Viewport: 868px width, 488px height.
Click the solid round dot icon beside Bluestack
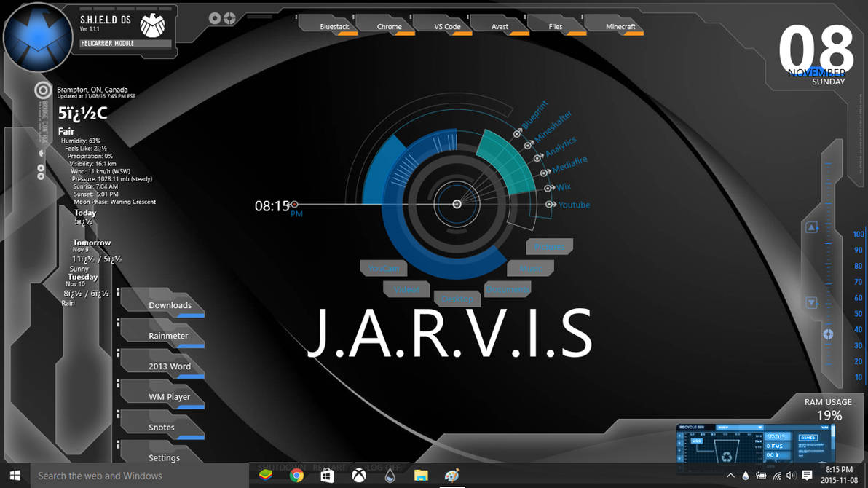215,18
